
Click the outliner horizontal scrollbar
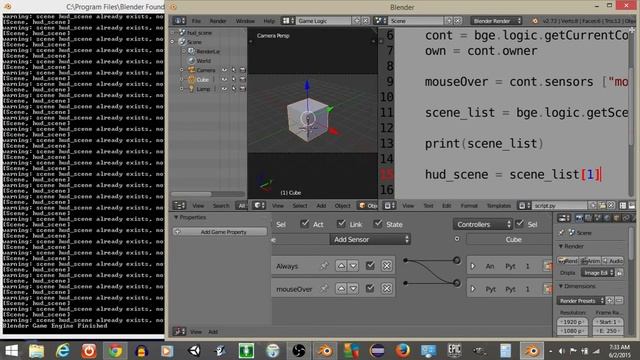191,194
